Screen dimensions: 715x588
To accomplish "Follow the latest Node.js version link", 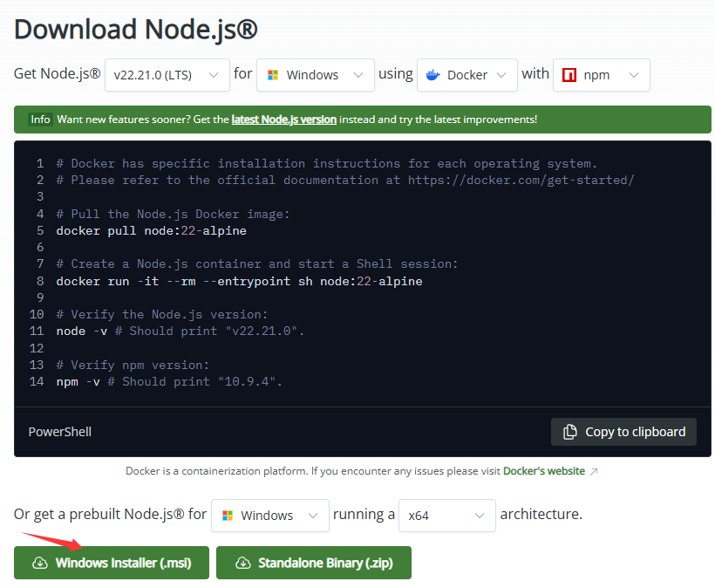I will click(x=283, y=120).
